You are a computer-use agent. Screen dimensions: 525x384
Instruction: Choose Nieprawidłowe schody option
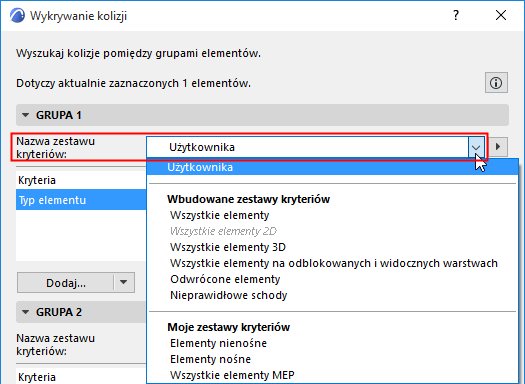[228, 295]
